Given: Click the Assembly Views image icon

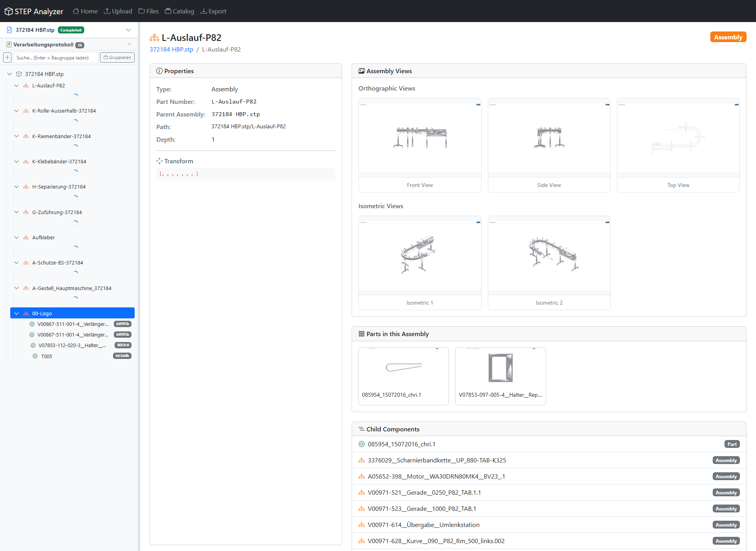Looking at the screenshot, I should [361, 71].
